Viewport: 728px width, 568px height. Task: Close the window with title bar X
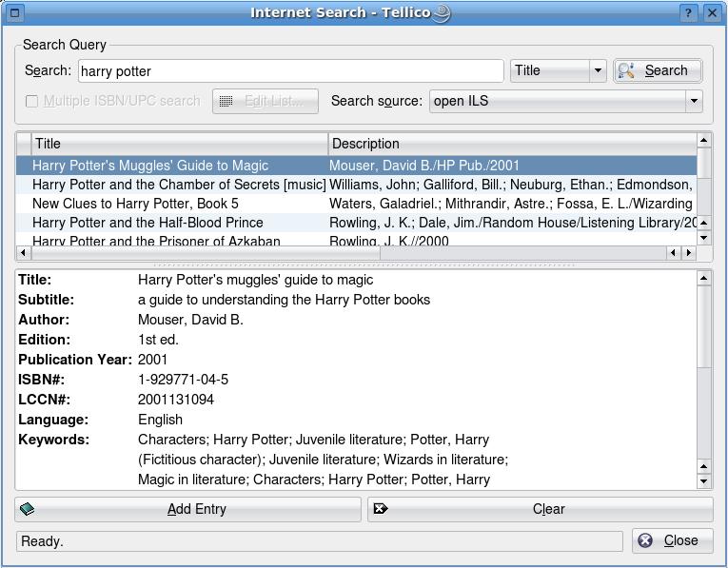click(x=712, y=12)
